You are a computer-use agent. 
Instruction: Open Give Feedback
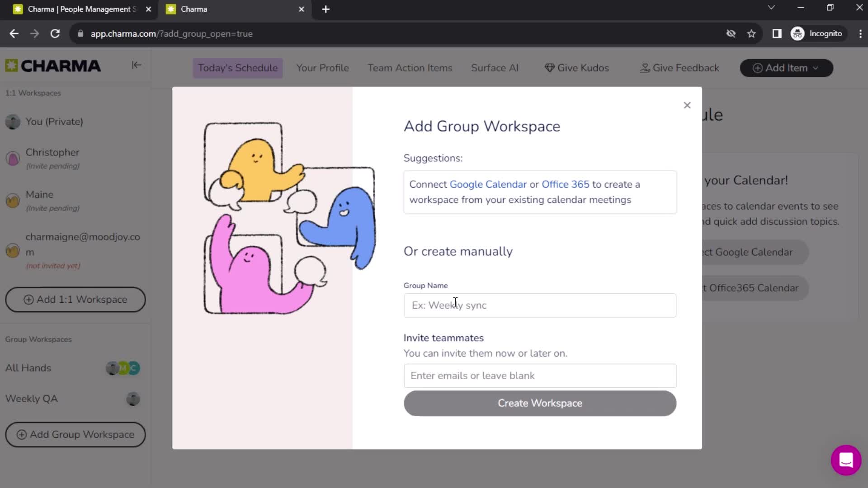[679, 68]
